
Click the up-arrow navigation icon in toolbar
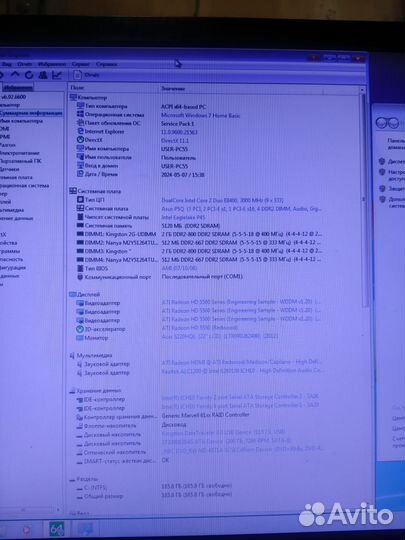pos(15,74)
